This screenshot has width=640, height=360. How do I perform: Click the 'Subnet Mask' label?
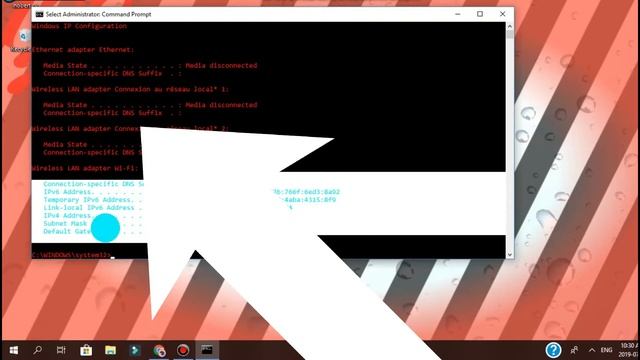click(65, 223)
